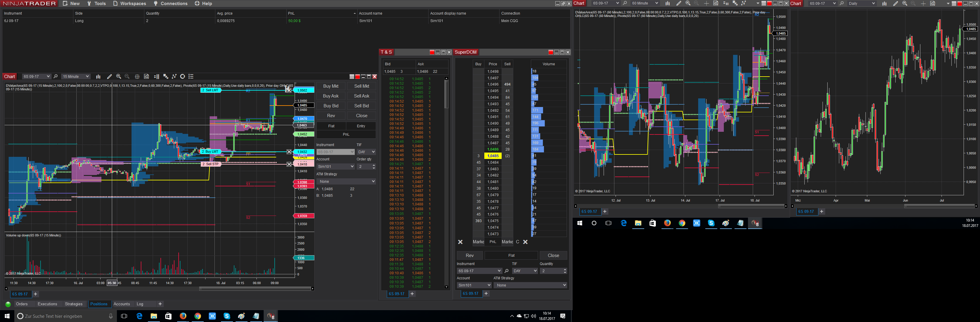Open drawing tools pencil in 15 Minute chart
This screenshot has height=322, width=980.
coord(109,76)
